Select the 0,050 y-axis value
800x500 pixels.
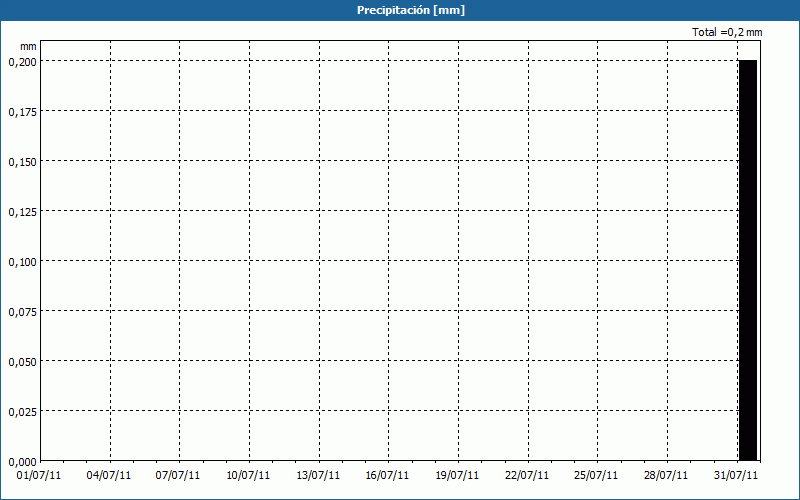click(23, 362)
